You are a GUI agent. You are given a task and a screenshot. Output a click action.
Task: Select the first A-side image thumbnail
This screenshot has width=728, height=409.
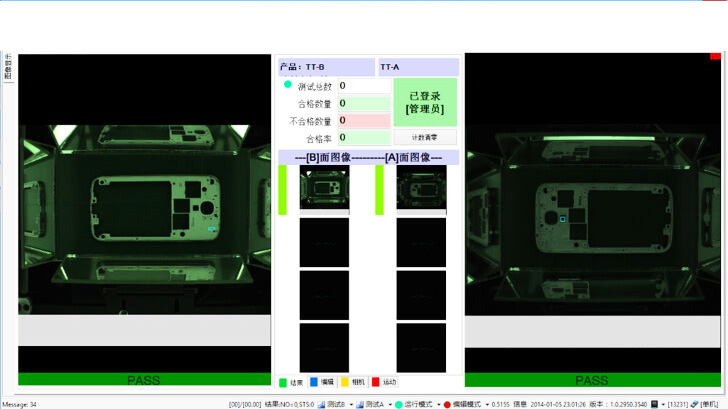(x=421, y=189)
